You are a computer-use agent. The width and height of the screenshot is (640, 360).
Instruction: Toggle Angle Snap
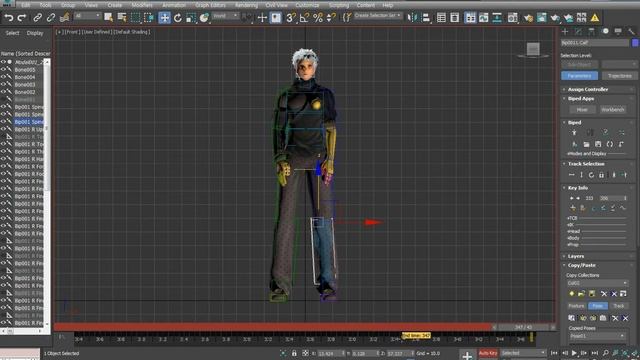(x=304, y=18)
